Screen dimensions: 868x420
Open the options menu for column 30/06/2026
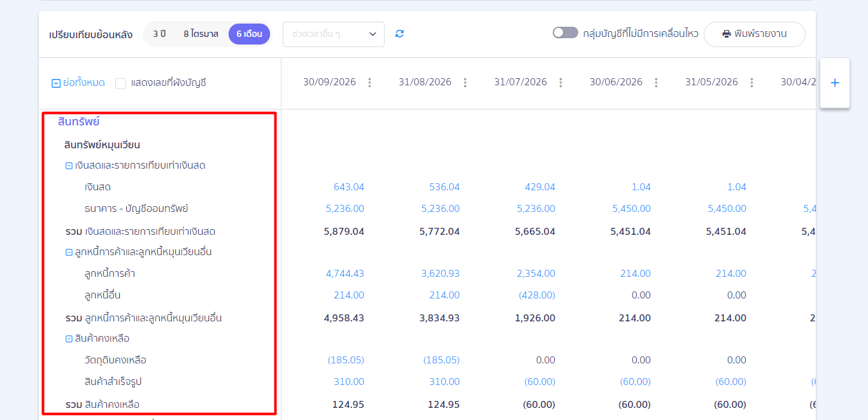[657, 83]
